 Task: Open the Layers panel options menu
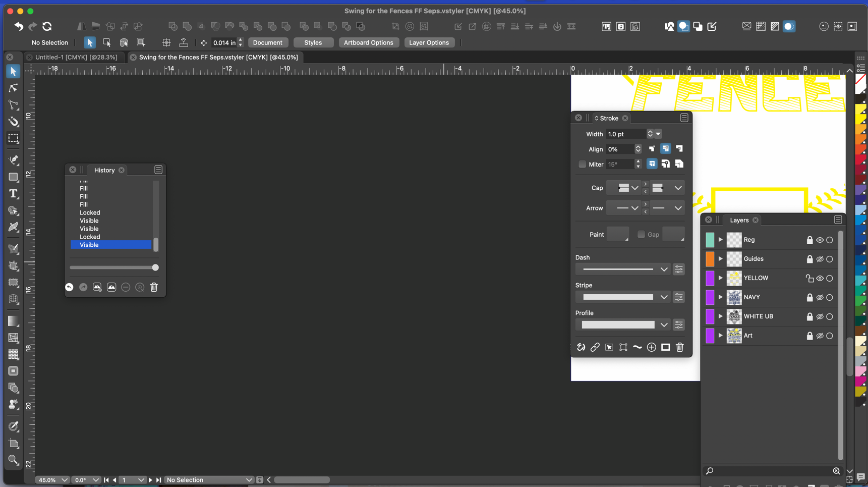[838, 220]
